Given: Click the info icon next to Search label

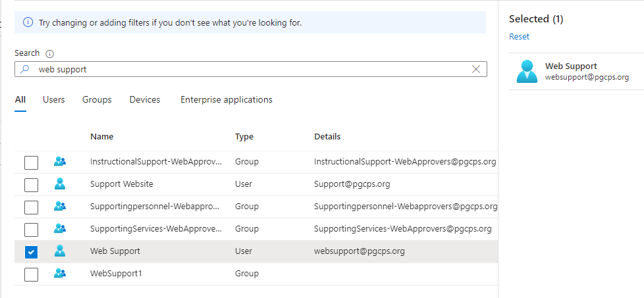Looking at the screenshot, I should tap(49, 53).
